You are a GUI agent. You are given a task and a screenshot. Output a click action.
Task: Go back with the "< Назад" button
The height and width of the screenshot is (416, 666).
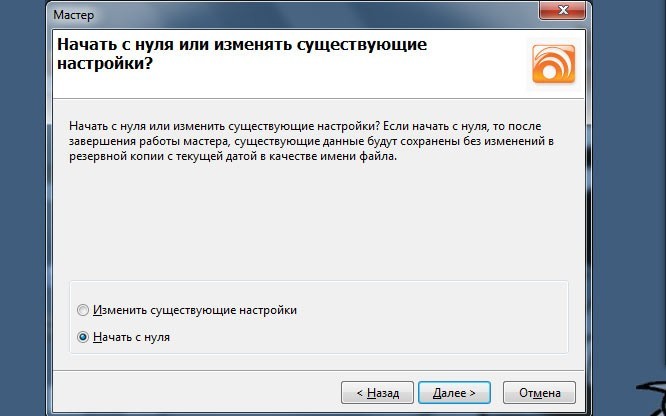(376, 391)
